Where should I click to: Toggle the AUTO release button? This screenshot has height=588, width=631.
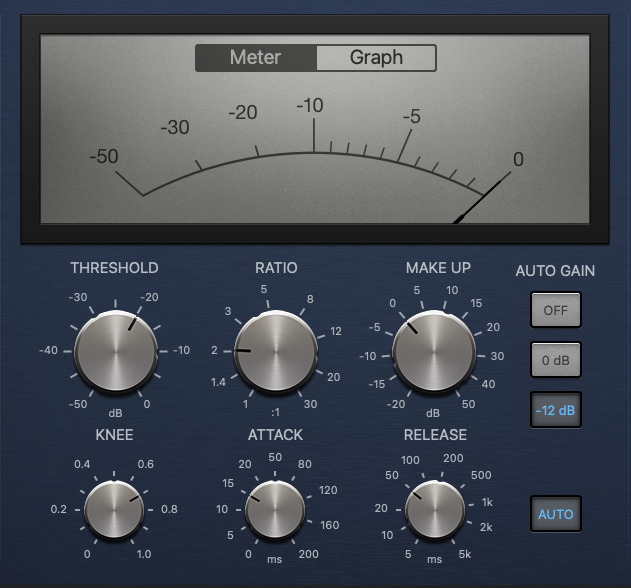tap(555, 514)
